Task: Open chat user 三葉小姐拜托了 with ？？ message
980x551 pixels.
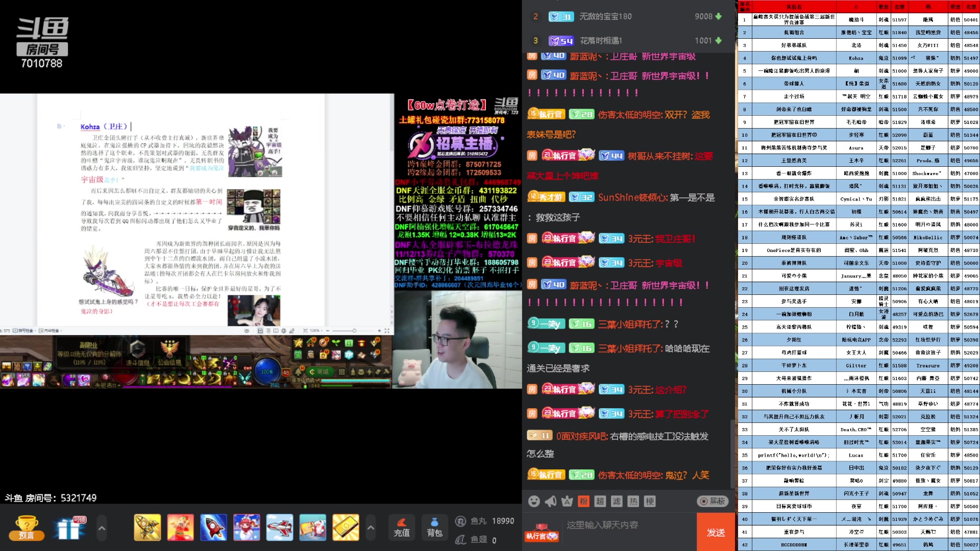Action: [x=630, y=324]
